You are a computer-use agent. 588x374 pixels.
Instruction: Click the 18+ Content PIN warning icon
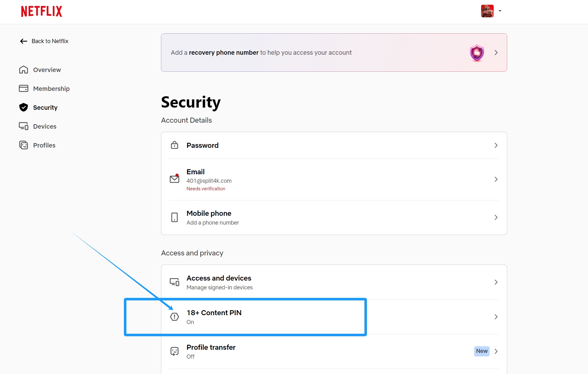175,316
